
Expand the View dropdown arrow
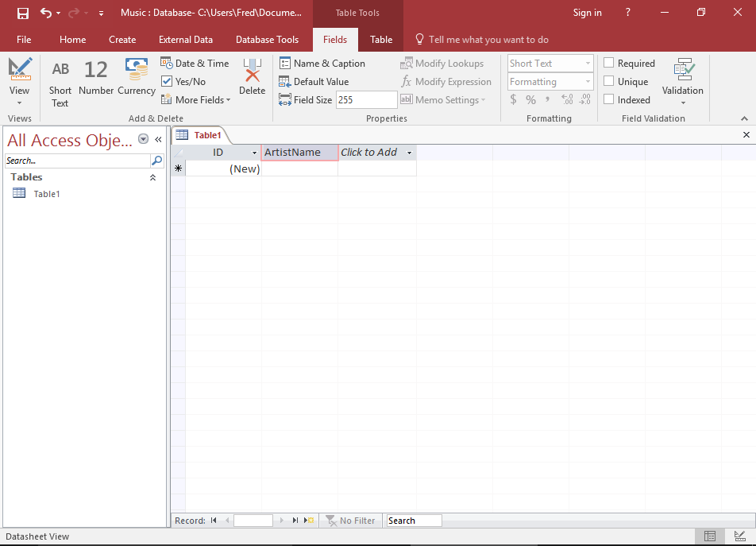(19, 103)
